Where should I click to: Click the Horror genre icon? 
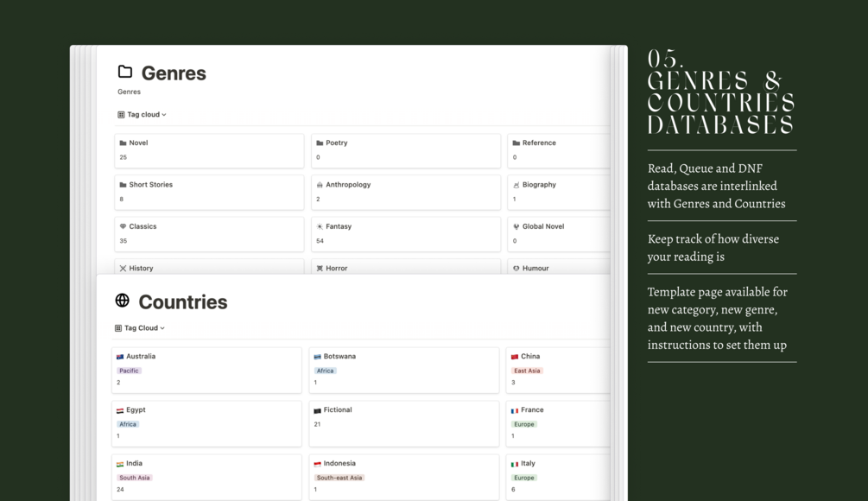click(320, 268)
